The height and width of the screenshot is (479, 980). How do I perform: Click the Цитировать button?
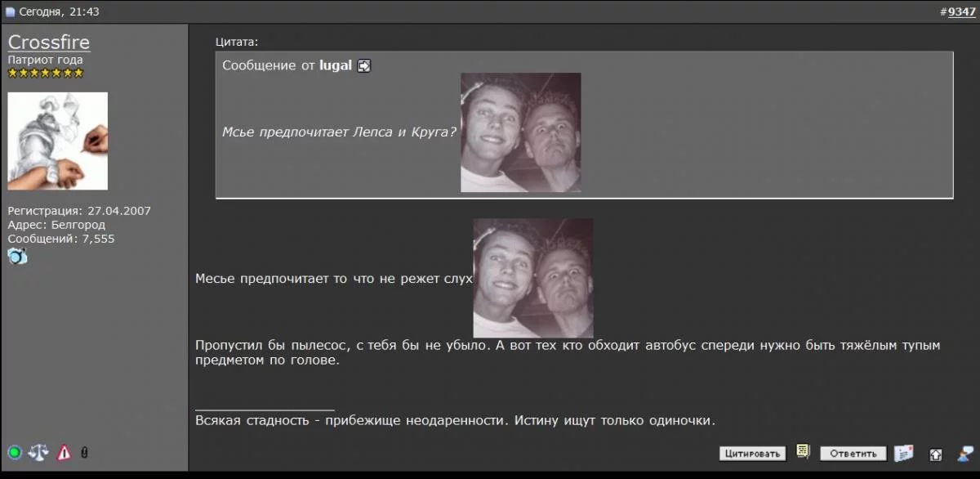(x=752, y=454)
